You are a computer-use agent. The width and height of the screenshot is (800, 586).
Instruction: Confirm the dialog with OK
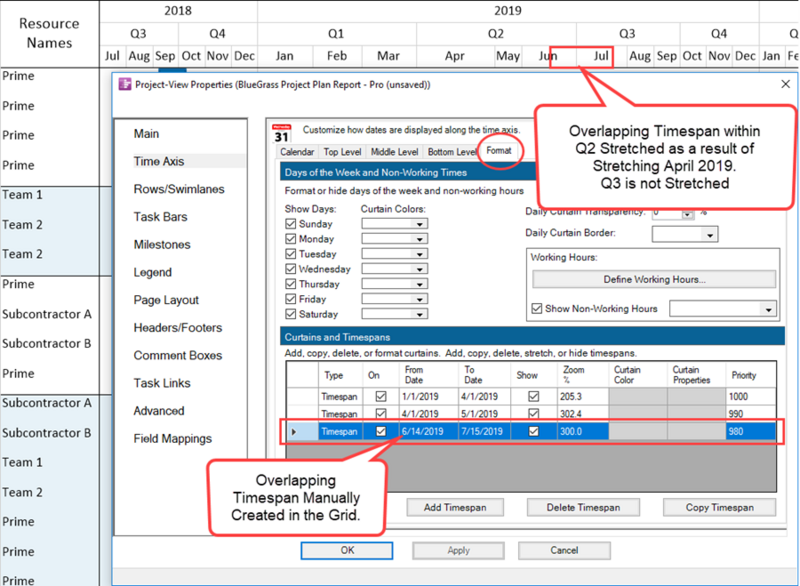coord(347,550)
